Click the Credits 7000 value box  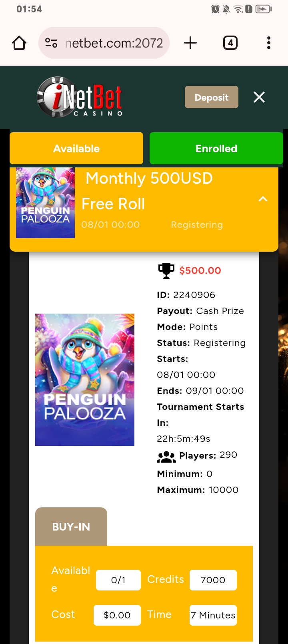coord(213,580)
